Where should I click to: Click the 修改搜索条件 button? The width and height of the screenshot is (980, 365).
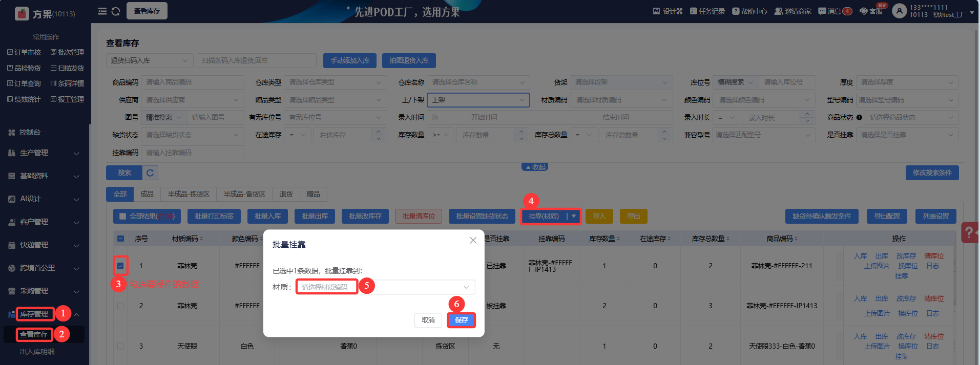point(932,173)
